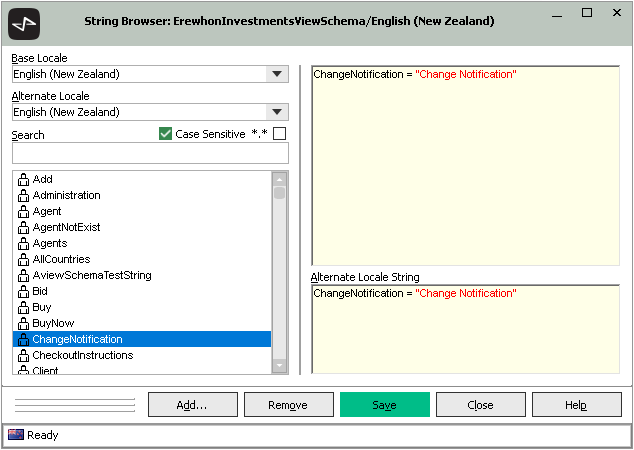Image resolution: width=634 pixels, height=450 pixels.
Task: Click the lock icon beside Bid
Action: click(x=24, y=291)
